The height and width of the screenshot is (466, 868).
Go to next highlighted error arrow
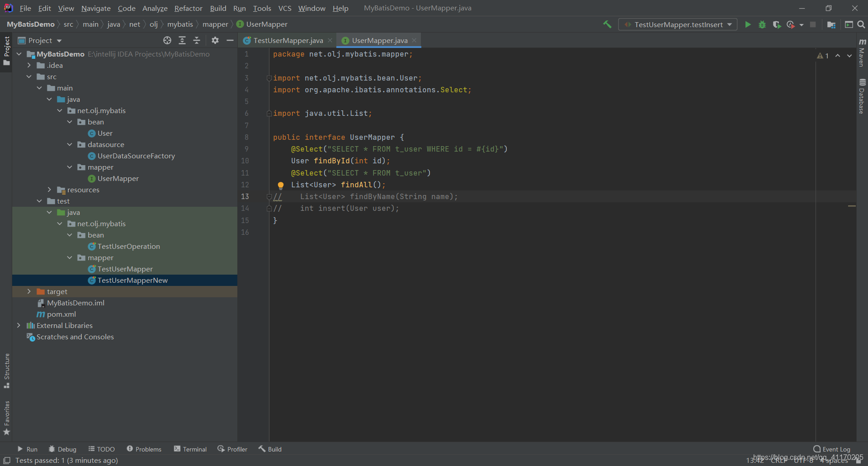pos(849,56)
